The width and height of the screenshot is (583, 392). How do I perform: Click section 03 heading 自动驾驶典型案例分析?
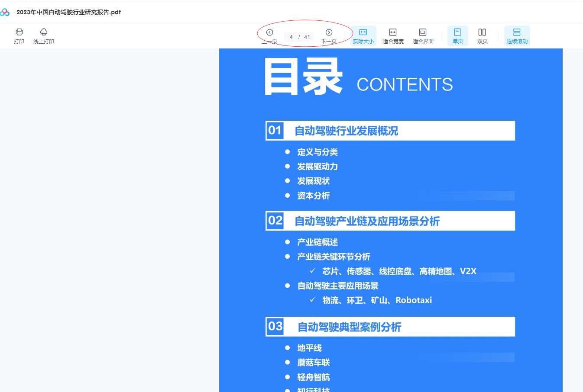pyautogui.click(x=349, y=327)
